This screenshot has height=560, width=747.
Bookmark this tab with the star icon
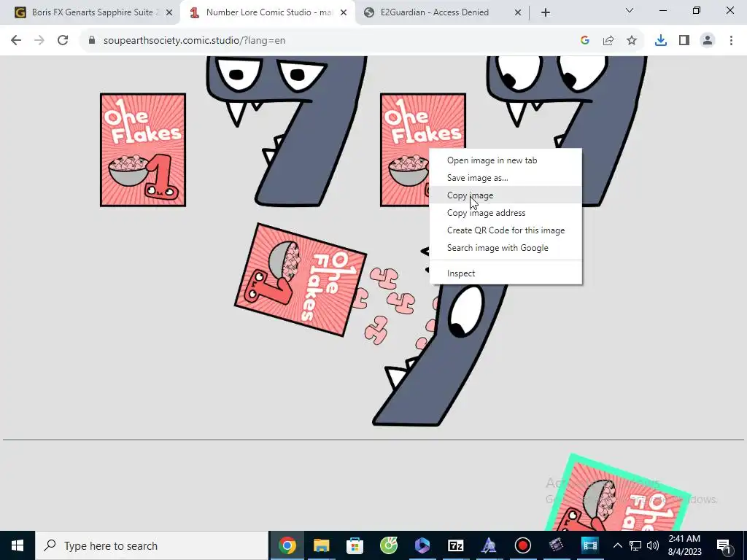632,41
